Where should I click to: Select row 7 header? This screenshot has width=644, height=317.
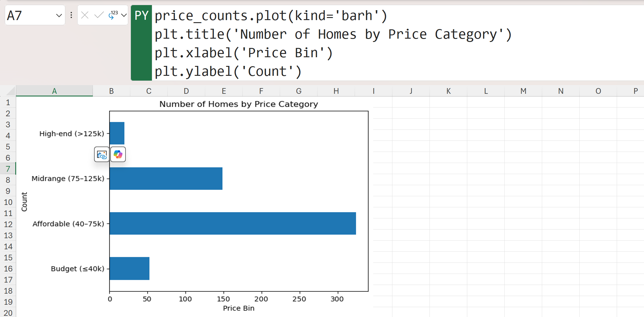click(8, 169)
